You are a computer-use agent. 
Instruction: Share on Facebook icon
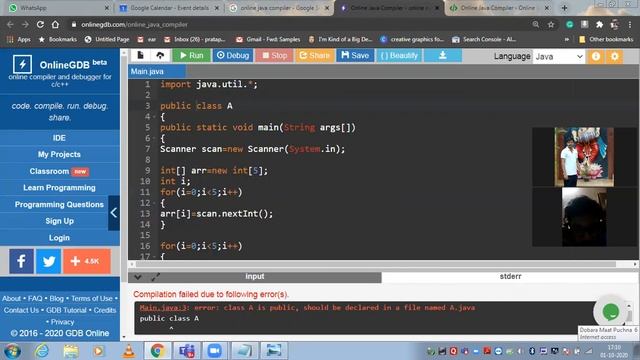pos(22,261)
